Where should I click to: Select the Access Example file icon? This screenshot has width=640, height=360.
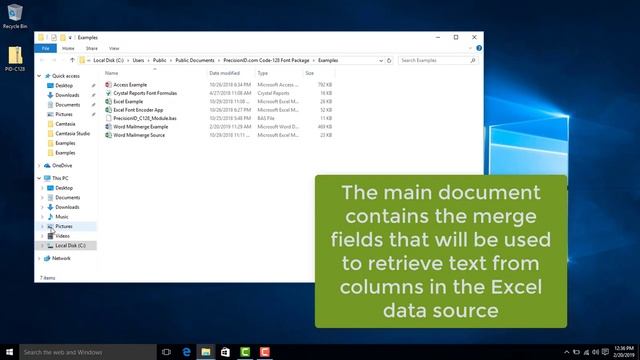(x=108, y=84)
